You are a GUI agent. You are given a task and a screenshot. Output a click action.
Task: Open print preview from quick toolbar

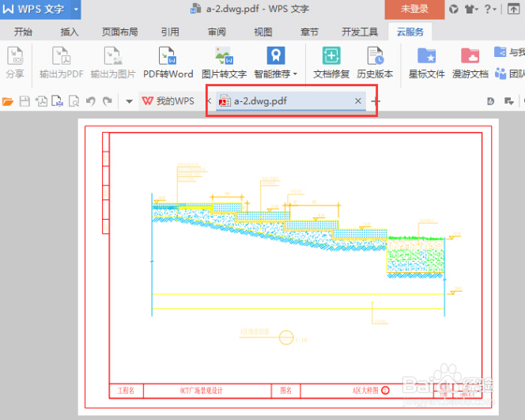pyautogui.click(x=74, y=101)
